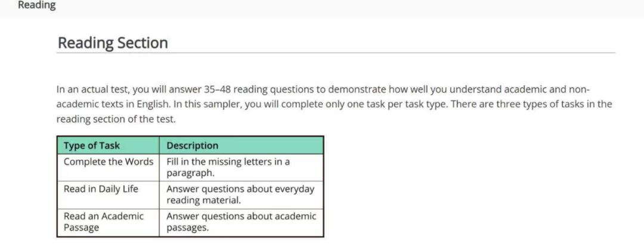Select the "Read in Daily Life" cell
The width and height of the screenshot is (644, 245).
pyautogui.click(x=101, y=189)
